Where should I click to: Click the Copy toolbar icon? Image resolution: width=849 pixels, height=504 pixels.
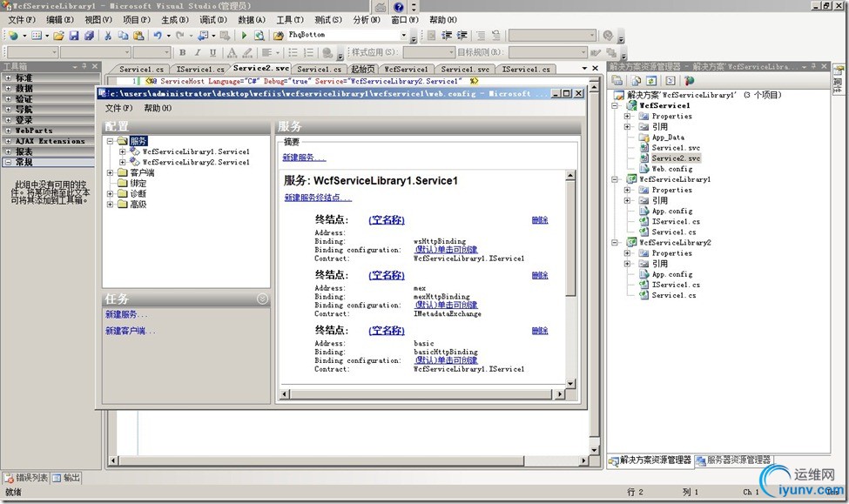[x=123, y=36]
